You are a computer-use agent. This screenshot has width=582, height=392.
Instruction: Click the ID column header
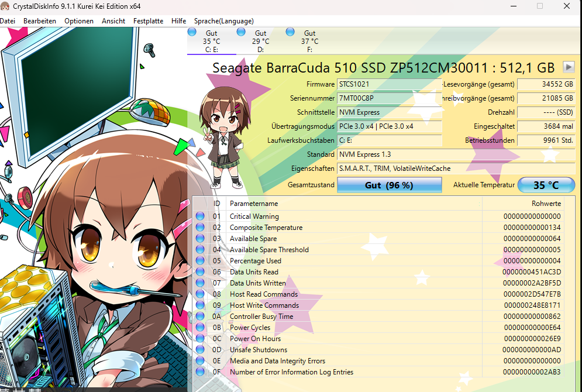[x=216, y=204]
